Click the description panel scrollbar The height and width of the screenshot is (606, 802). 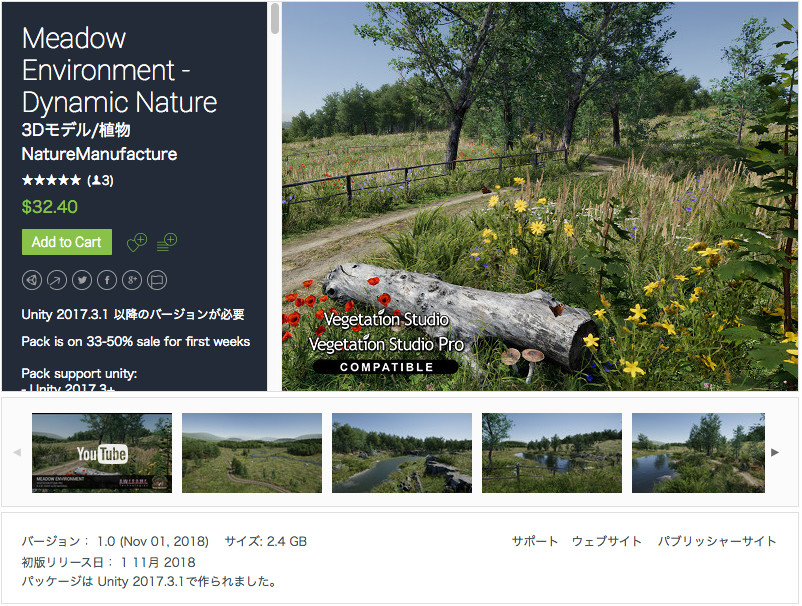click(275, 18)
